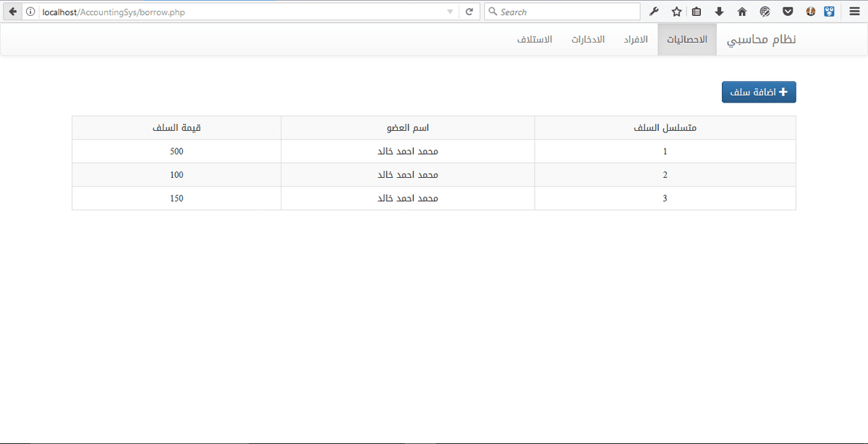Screen dimensions: 868x444
Task: Click the loan value 500 cell
Action: point(176,152)
